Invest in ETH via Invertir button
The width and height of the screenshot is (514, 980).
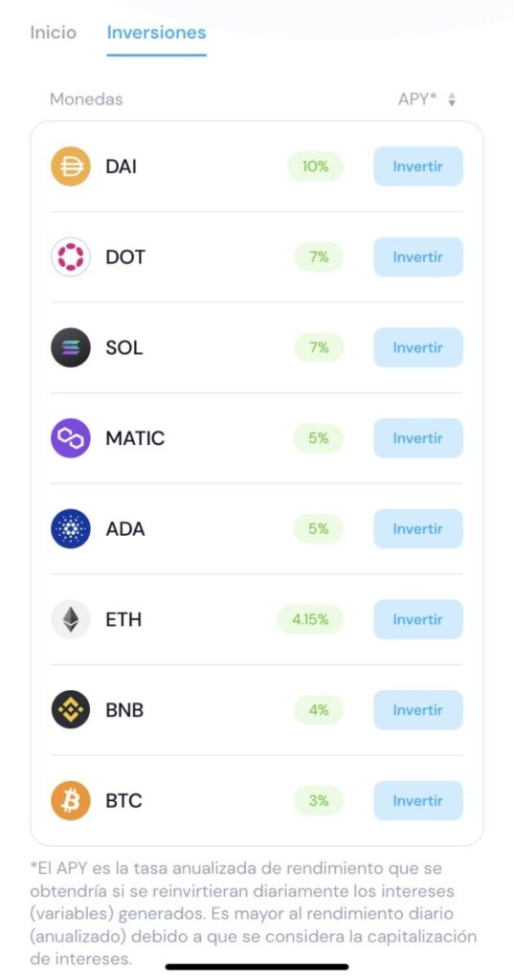tap(418, 619)
